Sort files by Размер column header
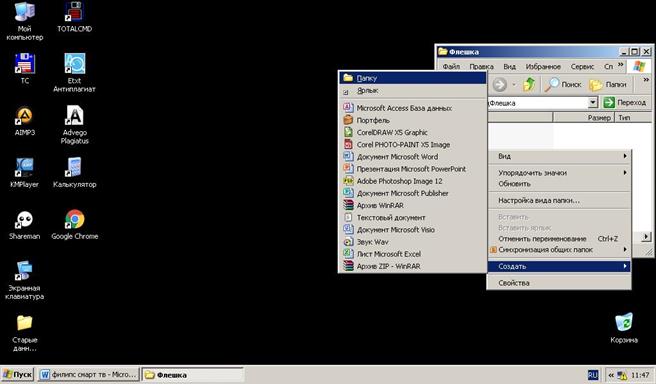656x384 pixels. coord(583,118)
